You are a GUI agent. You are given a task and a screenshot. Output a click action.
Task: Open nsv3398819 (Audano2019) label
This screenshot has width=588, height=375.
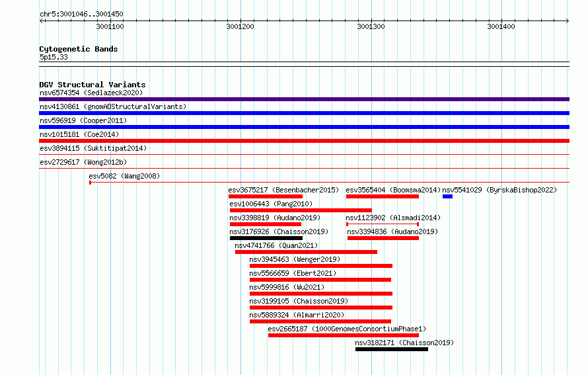click(x=275, y=218)
